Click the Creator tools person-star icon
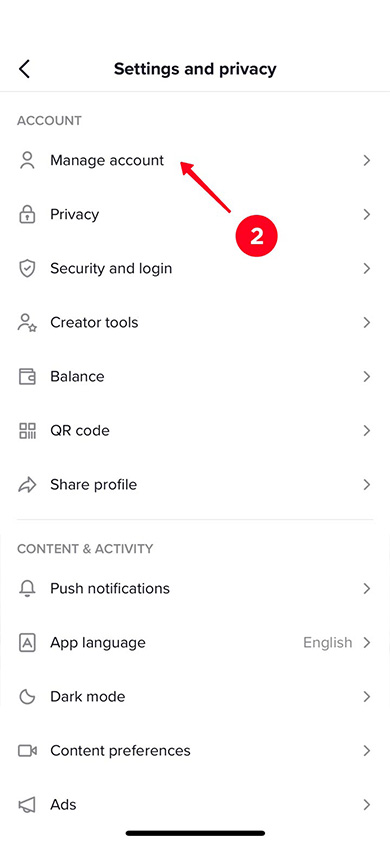Viewport: 390px width, 844px height. (27, 322)
